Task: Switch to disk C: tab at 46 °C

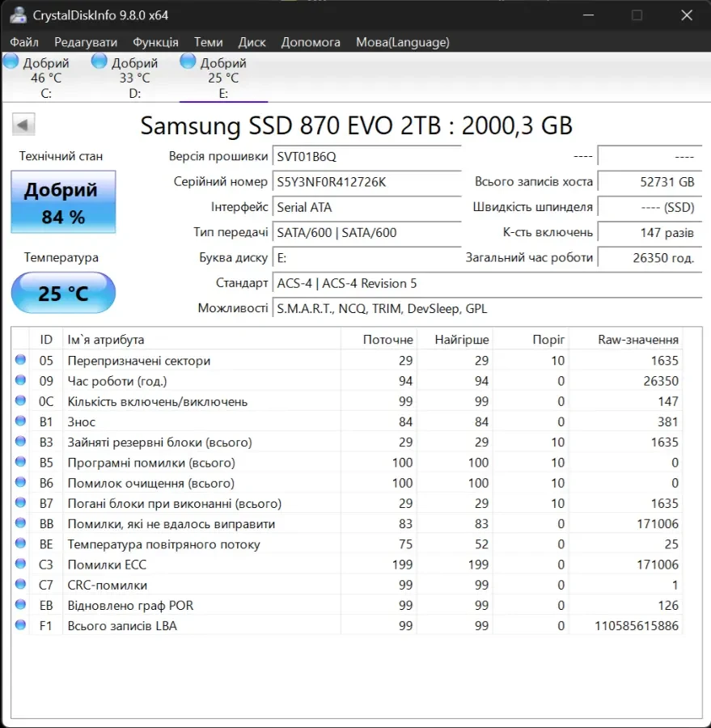Action: pyautogui.click(x=45, y=78)
